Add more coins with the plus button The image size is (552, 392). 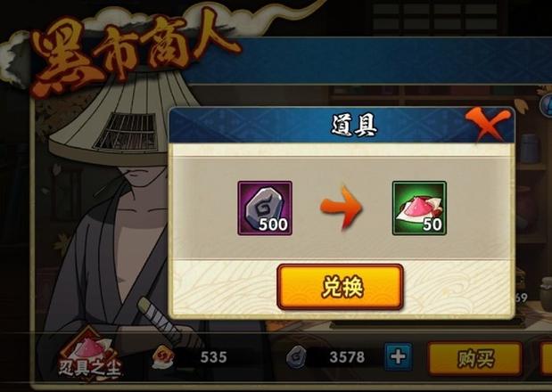click(398, 357)
